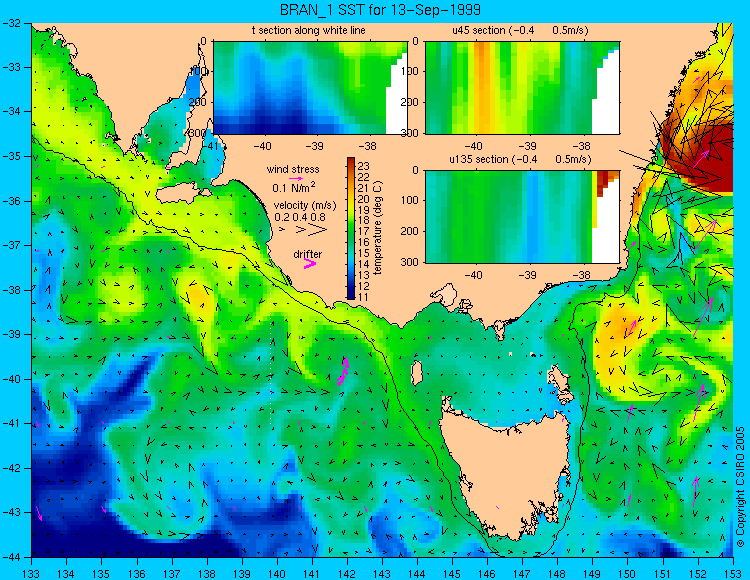Click colorbar value 14
The width and height of the screenshot is (750, 580).
click(364, 264)
